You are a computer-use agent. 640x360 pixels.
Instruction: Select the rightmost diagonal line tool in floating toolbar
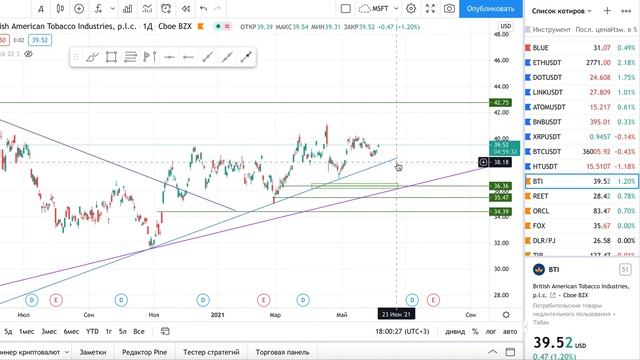pyautogui.click(x=246, y=57)
